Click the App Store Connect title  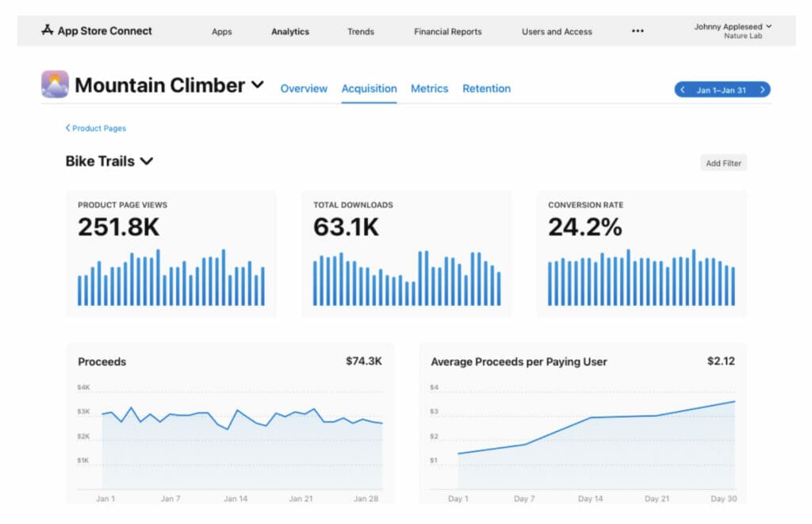105,31
